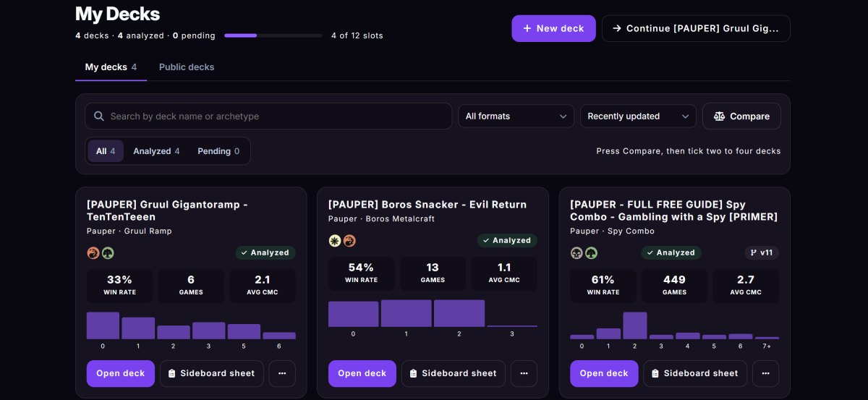Open more options menu for Boros Snacker
Image resolution: width=868 pixels, height=400 pixels.
tap(524, 374)
